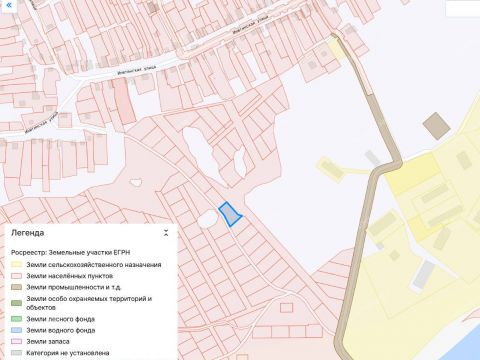Click the reserve lands swatch
This screenshot has height=360, width=480.
click(16, 341)
